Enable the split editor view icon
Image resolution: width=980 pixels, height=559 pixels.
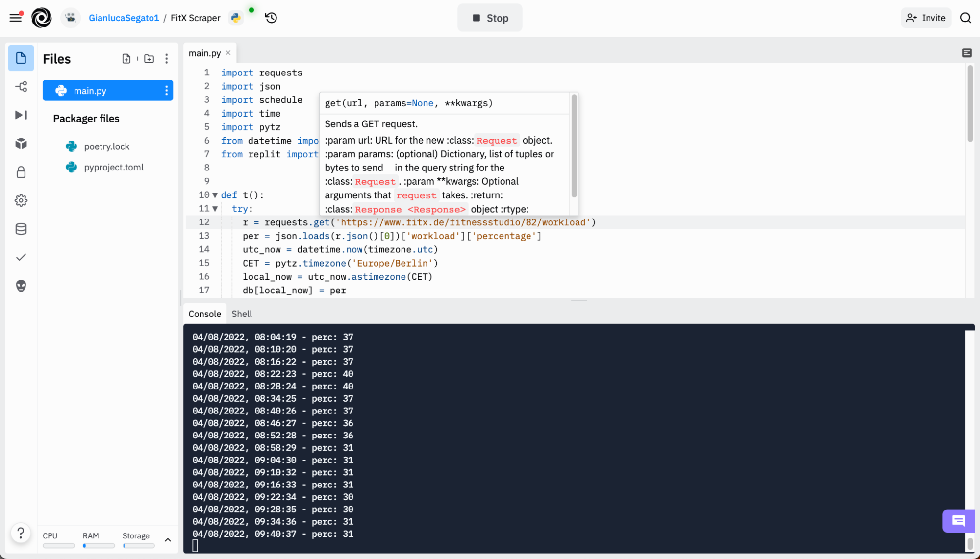(967, 53)
